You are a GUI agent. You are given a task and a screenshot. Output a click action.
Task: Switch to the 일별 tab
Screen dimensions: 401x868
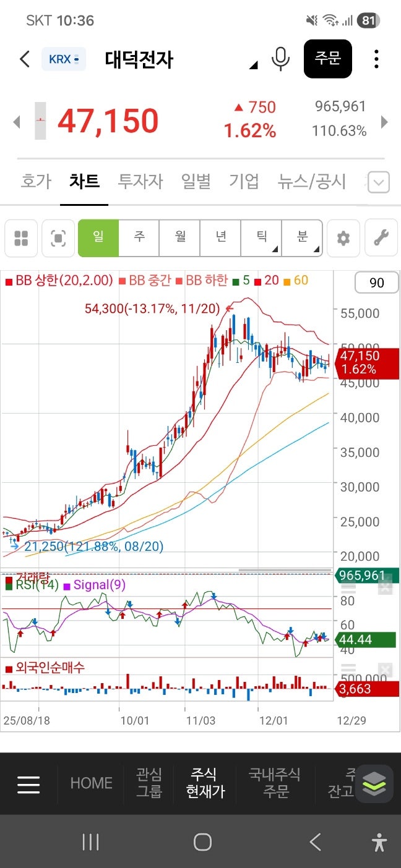click(x=196, y=181)
